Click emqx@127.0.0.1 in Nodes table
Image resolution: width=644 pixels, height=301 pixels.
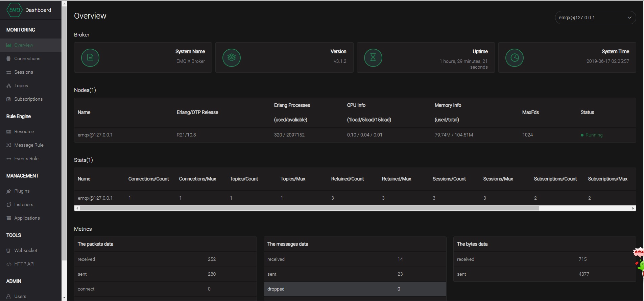coord(95,135)
